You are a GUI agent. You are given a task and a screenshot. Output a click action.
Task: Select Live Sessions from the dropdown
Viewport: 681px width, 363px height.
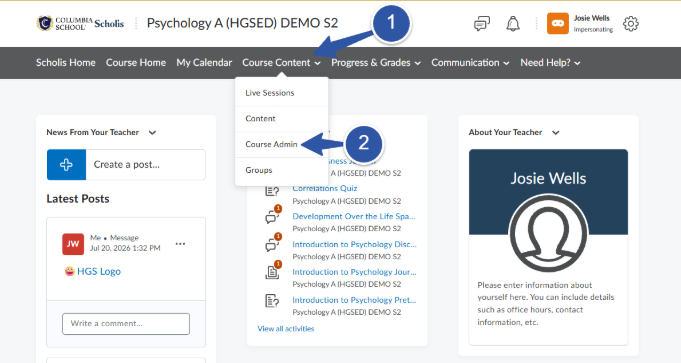tap(281, 93)
